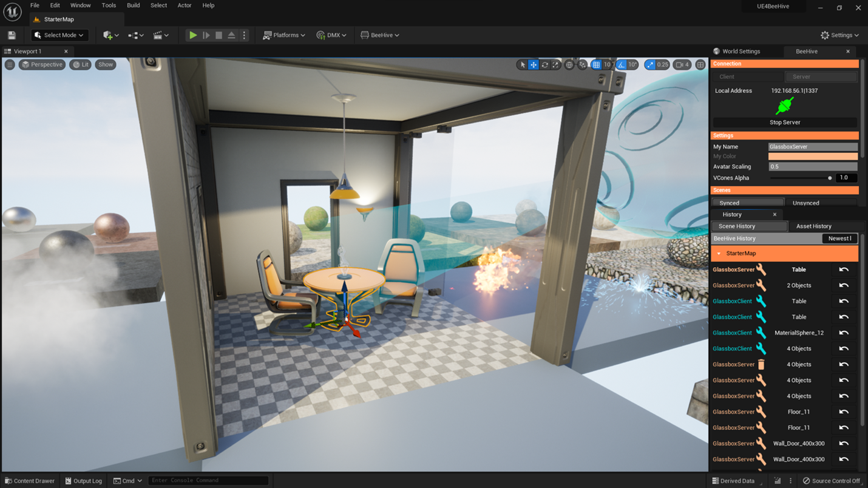Open the grid snap size value 10
Screen dimensions: 868x488
[x=607, y=65]
